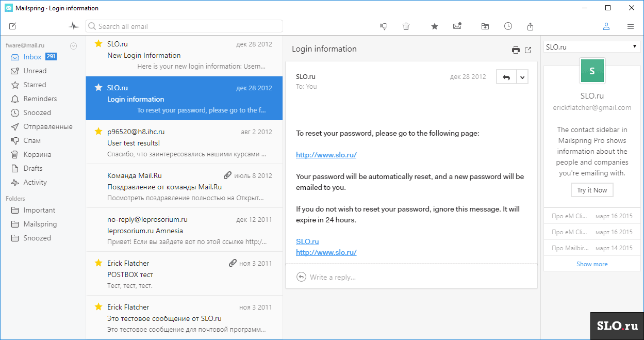Click the Write a reply box

coord(411,277)
